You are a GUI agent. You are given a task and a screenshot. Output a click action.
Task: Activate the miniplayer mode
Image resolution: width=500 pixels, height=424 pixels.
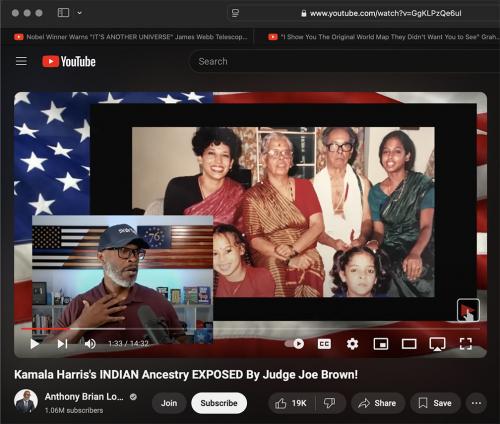click(381, 344)
